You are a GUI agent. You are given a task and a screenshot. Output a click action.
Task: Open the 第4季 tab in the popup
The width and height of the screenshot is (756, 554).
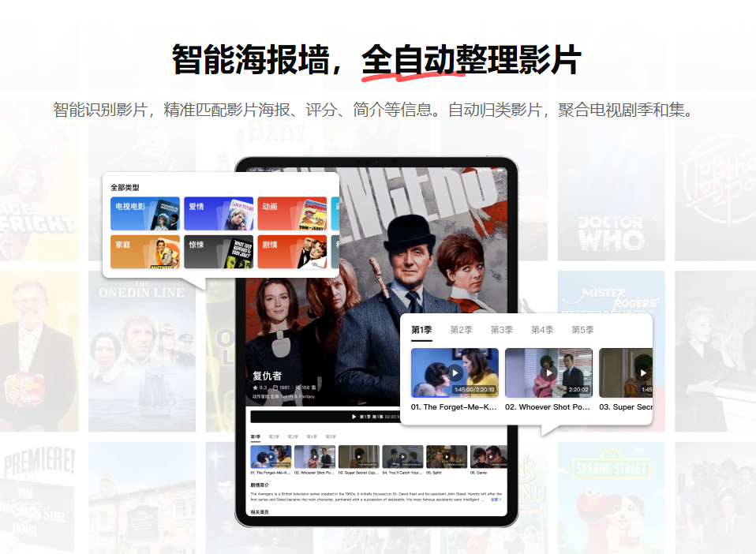542,330
